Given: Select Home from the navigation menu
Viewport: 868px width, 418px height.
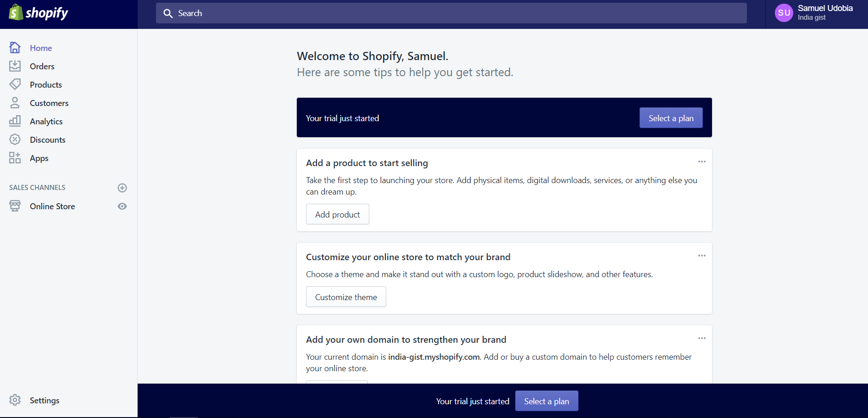Looking at the screenshot, I should [x=40, y=47].
